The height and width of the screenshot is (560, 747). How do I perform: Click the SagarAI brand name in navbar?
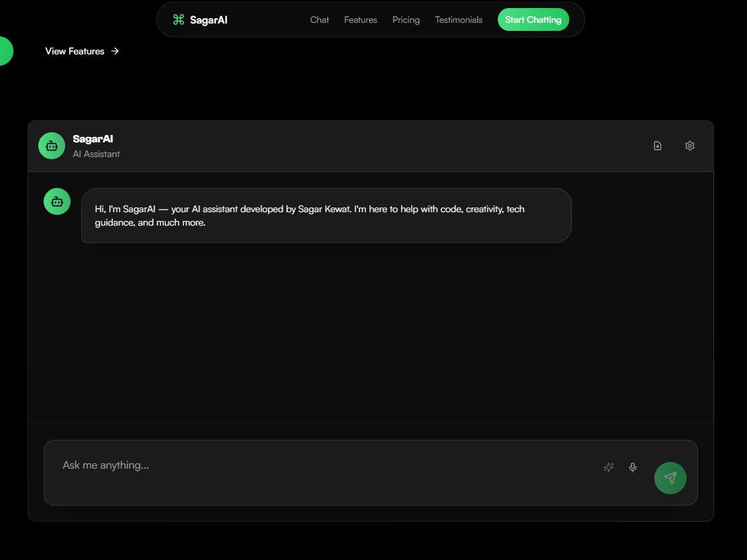tap(209, 19)
